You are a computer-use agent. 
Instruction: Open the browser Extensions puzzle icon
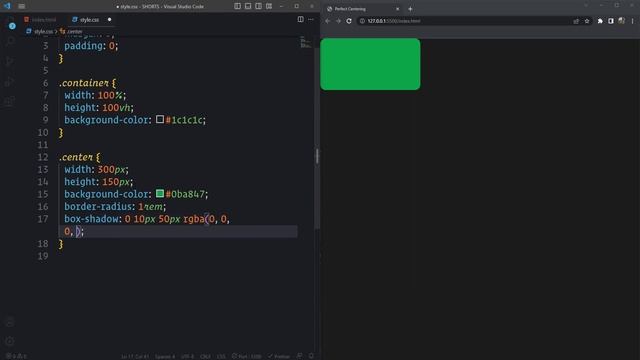pyautogui.click(x=600, y=21)
